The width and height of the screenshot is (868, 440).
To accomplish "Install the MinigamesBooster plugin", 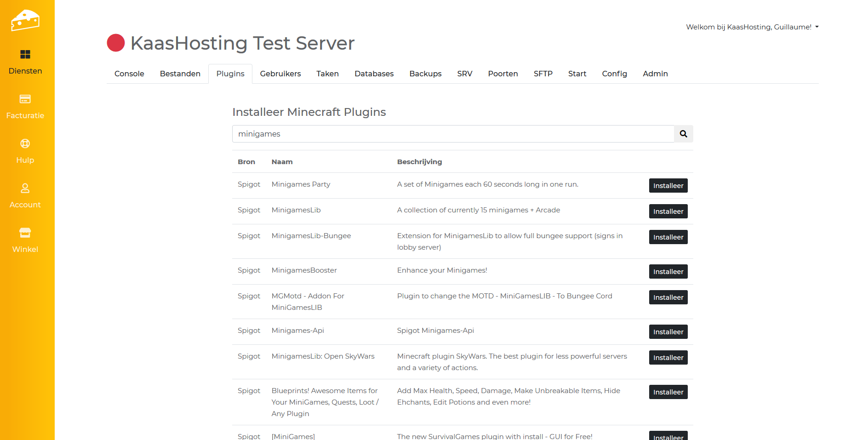I will point(668,272).
